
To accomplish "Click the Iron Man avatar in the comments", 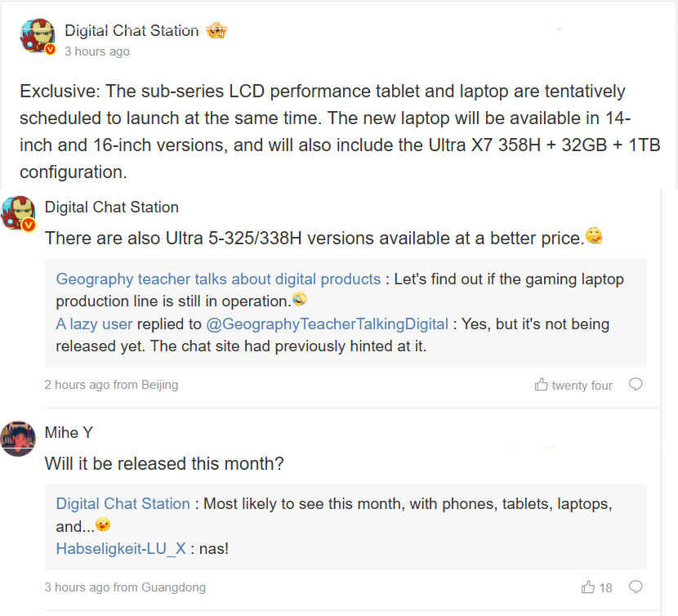I will [18, 212].
